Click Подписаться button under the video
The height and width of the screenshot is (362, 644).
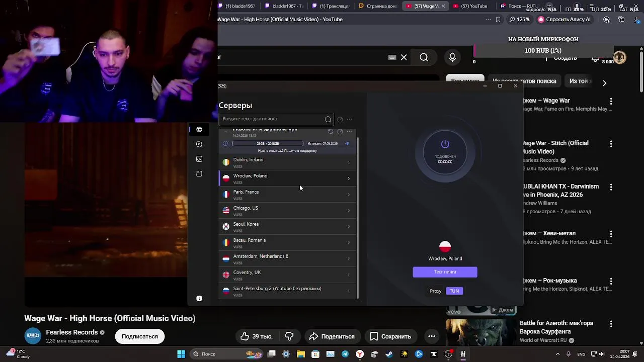tap(139, 336)
